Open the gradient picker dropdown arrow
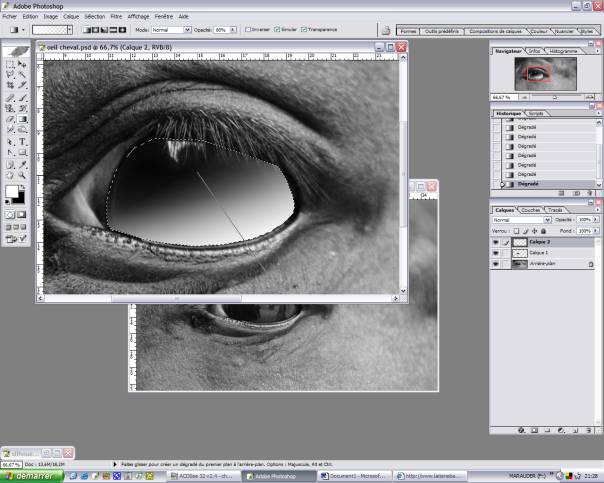Viewport: 604px width, 483px height. (70, 30)
